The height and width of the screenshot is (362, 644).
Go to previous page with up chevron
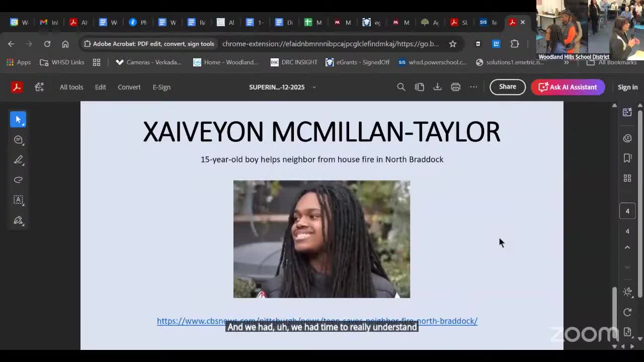(x=627, y=247)
